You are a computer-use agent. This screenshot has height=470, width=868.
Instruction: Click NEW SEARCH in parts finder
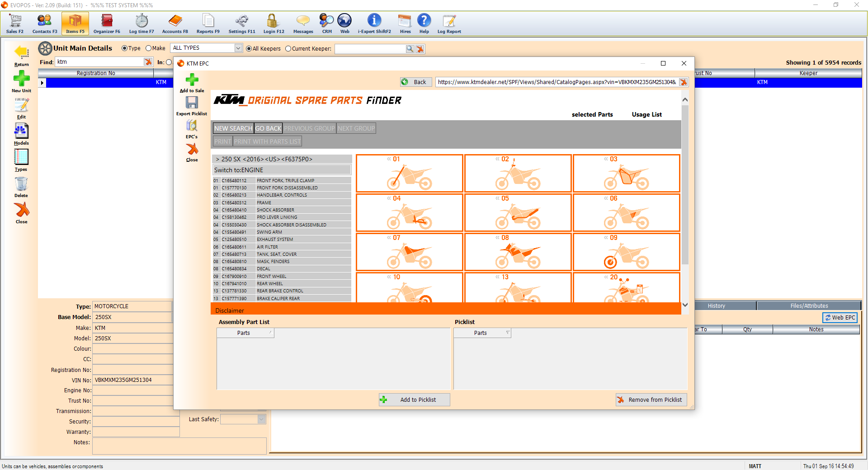point(233,128)
